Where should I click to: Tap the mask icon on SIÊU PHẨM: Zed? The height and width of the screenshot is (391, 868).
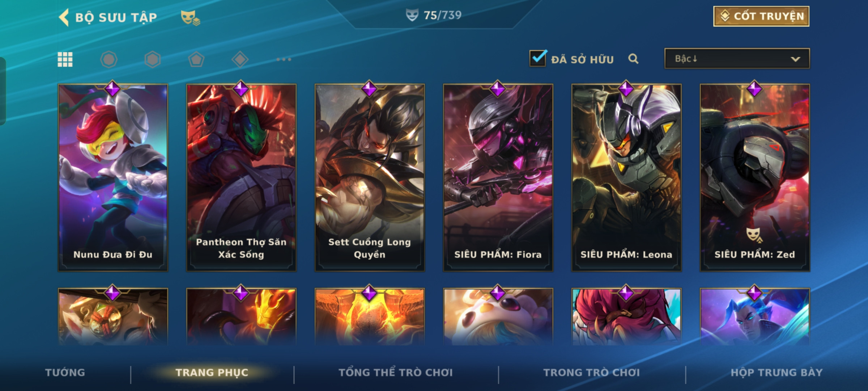point(754,235)
